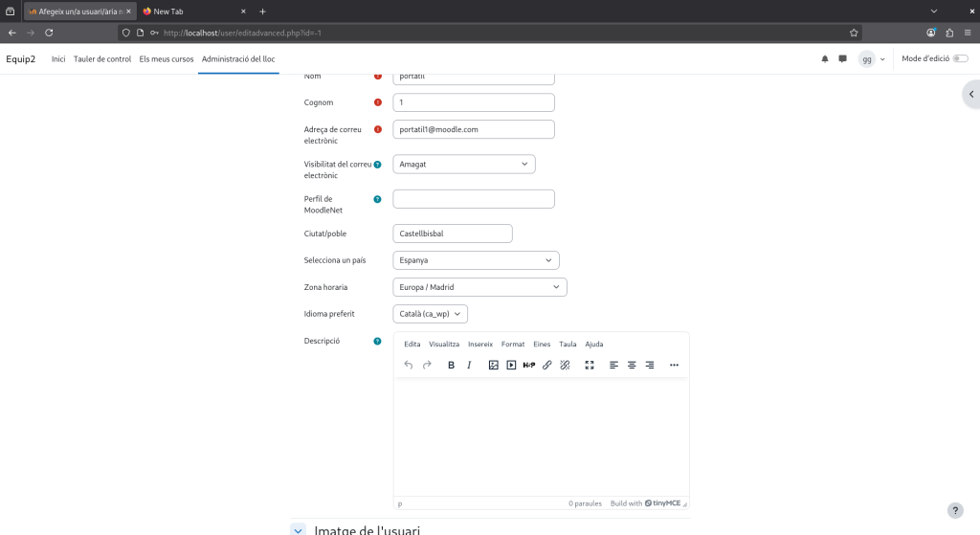Center-align text in the description editor
The width and height of the screenshot is (980, 535).
point(632,365)
